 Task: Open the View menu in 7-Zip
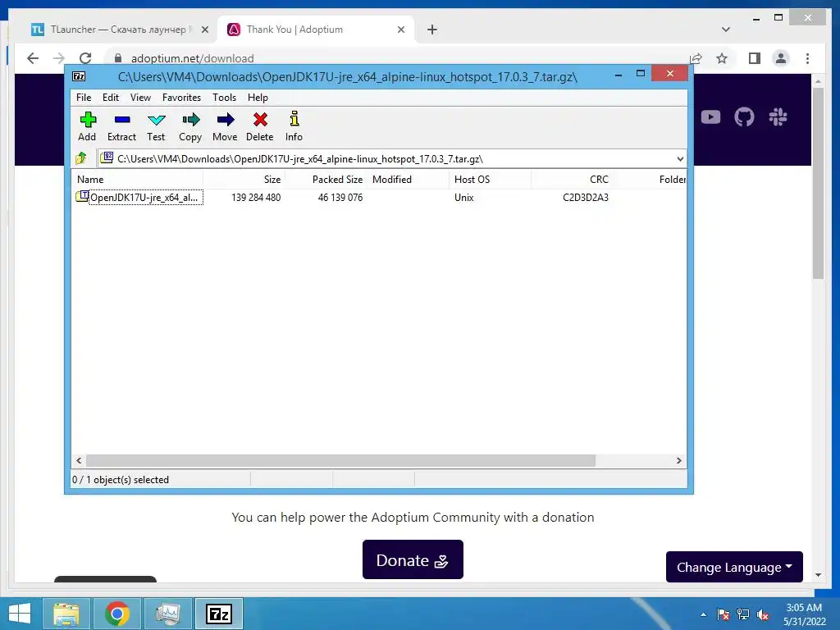tap(140, 98)
